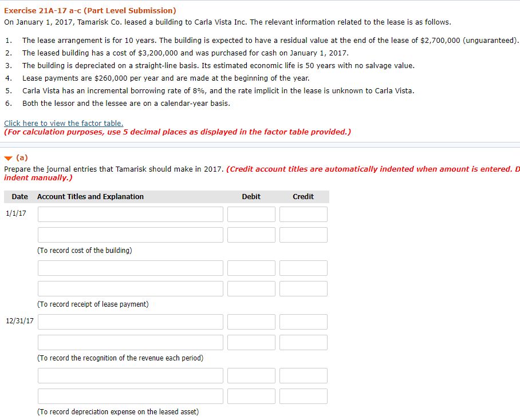Click the debit field for the lease payment entry
The image size is (520, 420).
pyautogui.click(x=251, y=267)
